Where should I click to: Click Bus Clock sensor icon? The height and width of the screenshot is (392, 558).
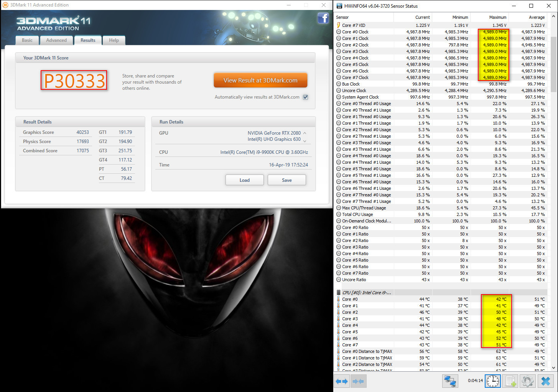click(339, 84)
